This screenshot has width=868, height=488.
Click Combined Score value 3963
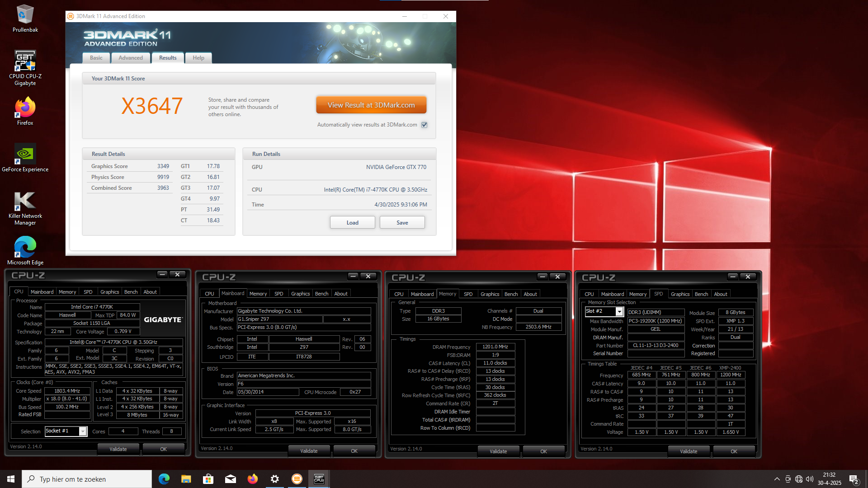click(x=163, y=188)
